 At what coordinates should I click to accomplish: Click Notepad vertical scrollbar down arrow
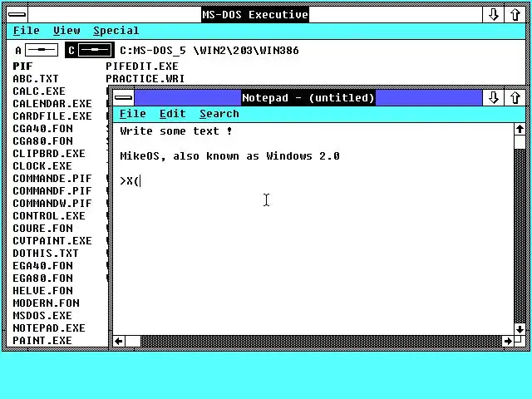(x=520, y=329)
